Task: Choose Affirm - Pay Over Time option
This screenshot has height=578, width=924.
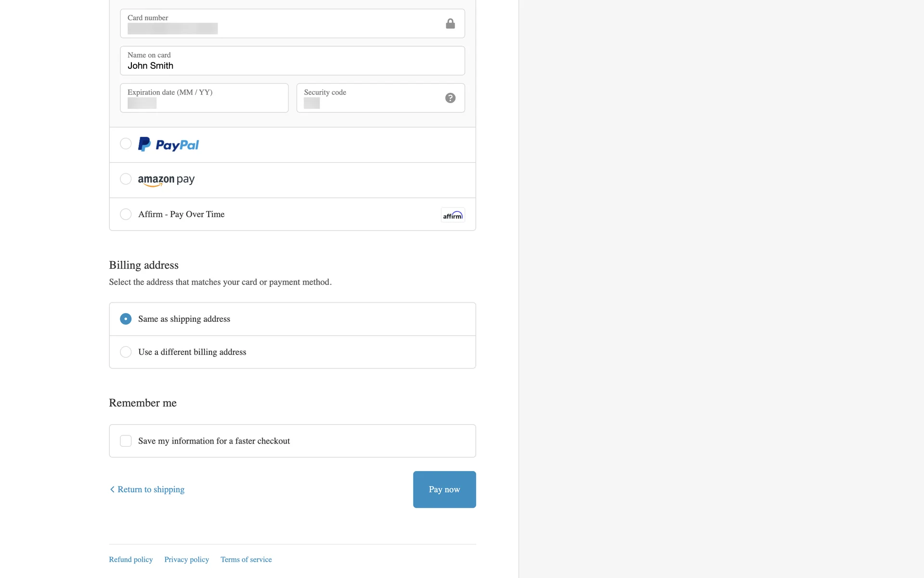Action: 126,214
